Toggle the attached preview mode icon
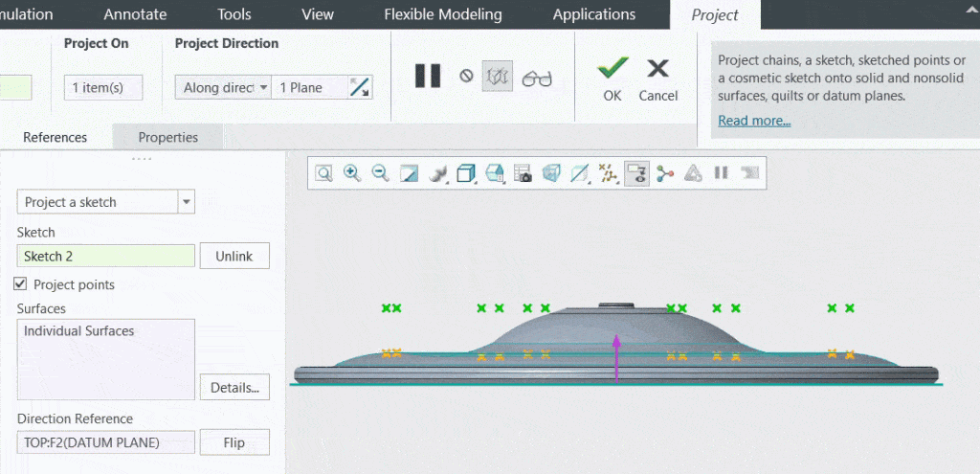 click(498, 77)
